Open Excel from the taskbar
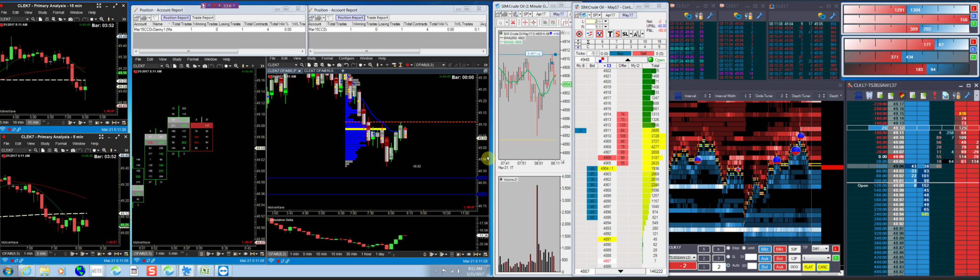Screen dimensions: 980x280 click(205, 271)
